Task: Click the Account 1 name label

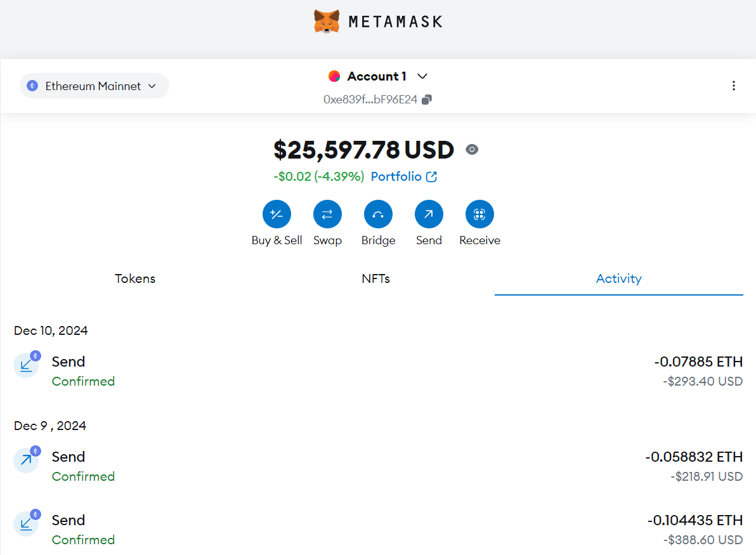Action: pyautogui.click(x=377, y=76)
